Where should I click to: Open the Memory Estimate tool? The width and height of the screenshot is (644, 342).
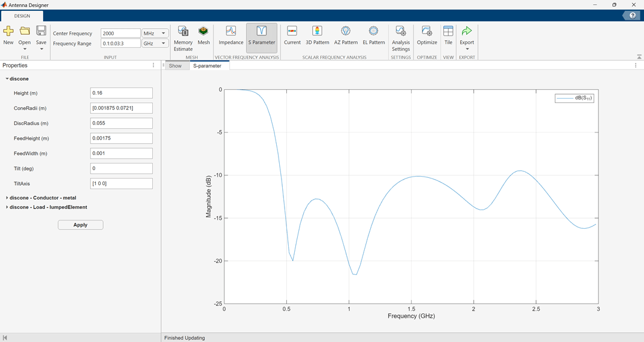(183, 37)
